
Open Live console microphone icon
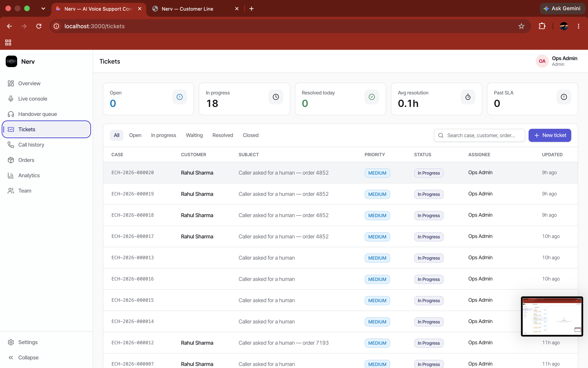[x=11, y=99]
